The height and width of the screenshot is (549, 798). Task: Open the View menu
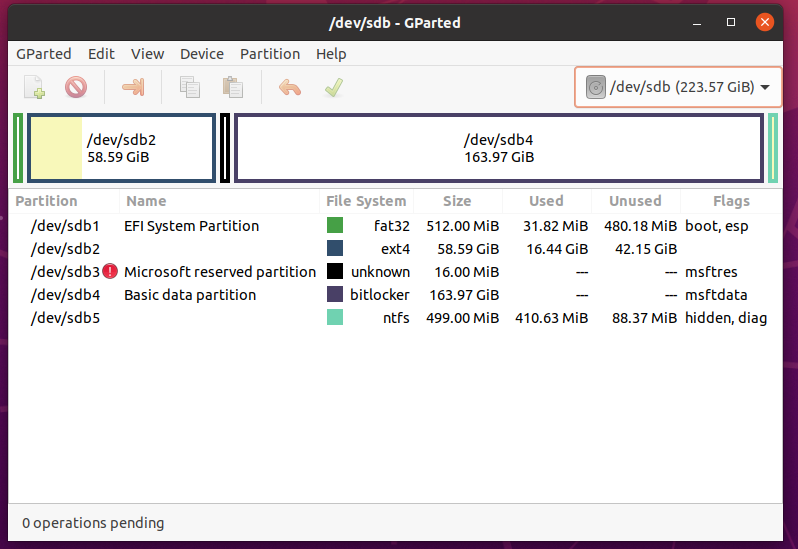[x=148, y=54]
